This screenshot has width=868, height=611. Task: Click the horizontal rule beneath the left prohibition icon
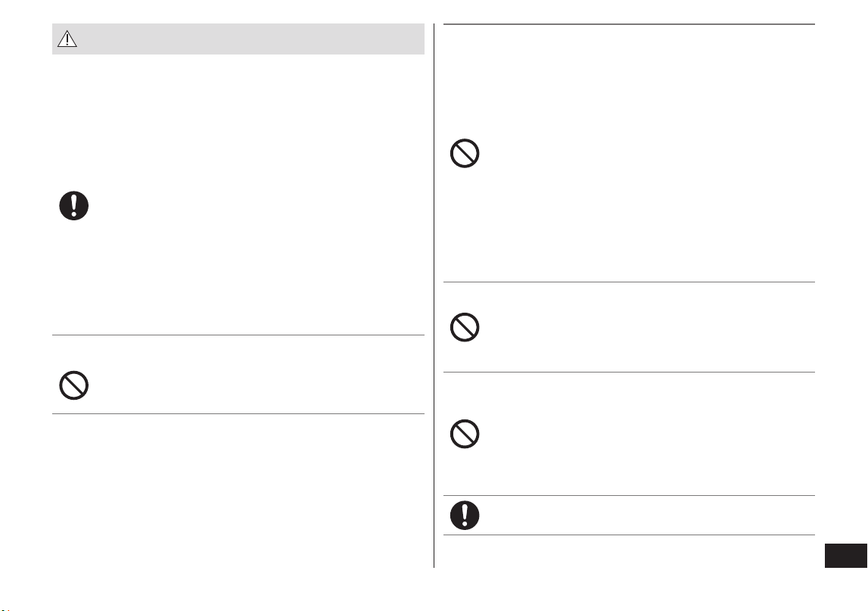[238, 413]
